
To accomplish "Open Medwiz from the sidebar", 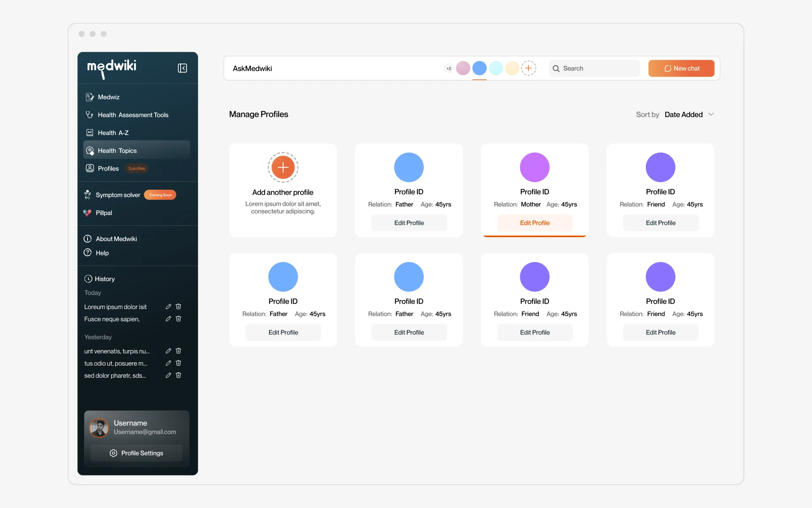I will (x=109, y=97).
